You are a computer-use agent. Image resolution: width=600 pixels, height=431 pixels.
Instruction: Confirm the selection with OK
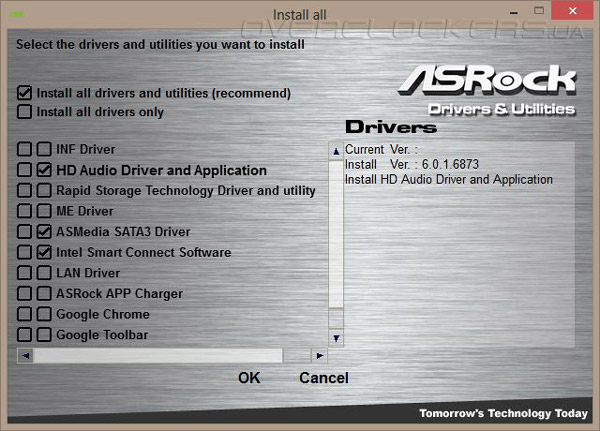(x=249, y=378)
